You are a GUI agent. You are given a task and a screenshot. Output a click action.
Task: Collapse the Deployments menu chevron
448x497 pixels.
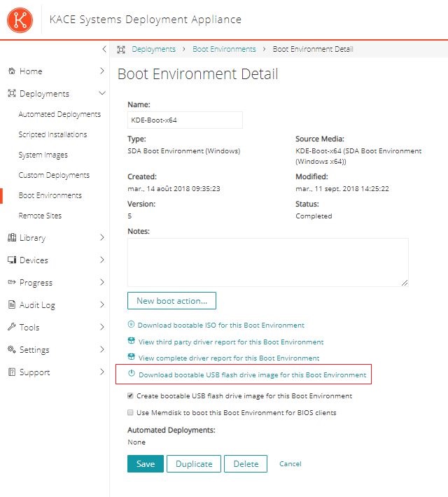[x=102, y=93]
